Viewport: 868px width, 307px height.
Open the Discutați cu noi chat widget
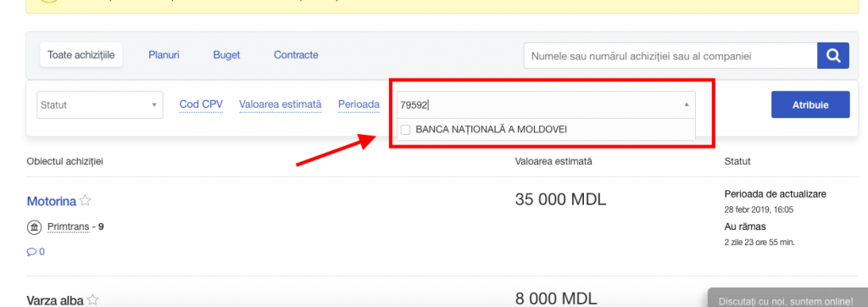tap(787, 298)
